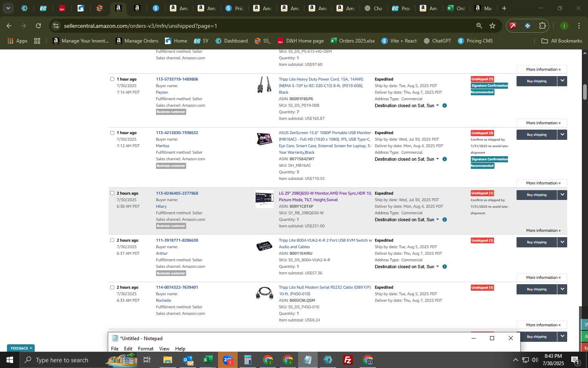
Task: Open ASUS ZenScreen product thumbnail
Action: [264, 139]
